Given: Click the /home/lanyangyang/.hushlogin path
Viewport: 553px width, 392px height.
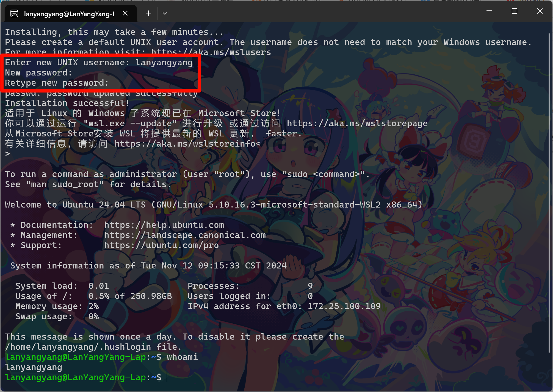Looking at the screenshot, I should click(x=78, y=347).
